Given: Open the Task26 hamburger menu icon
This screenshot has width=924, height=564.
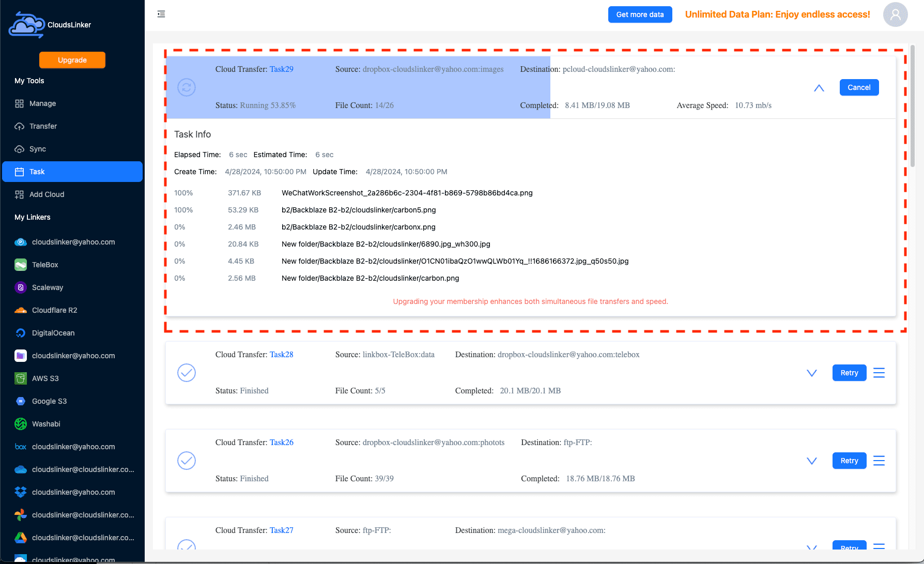Looking at the screenshot, I should coord(879,461).
